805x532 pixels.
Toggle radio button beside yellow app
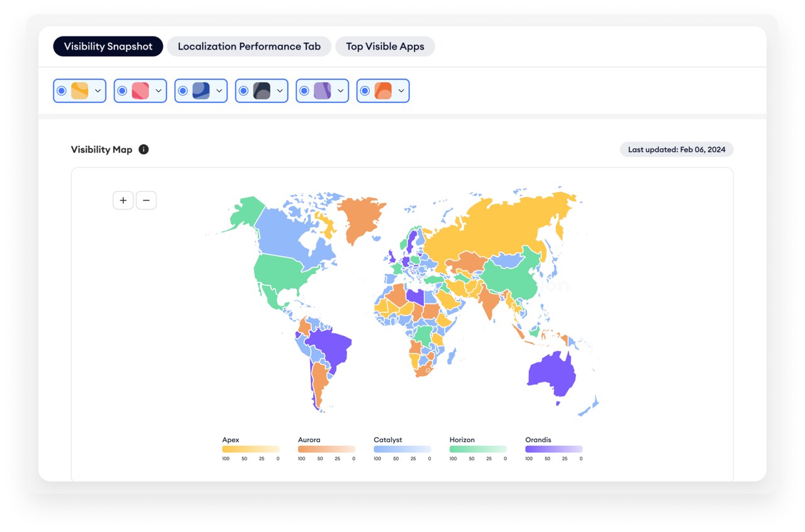click(x=62, y=91)
